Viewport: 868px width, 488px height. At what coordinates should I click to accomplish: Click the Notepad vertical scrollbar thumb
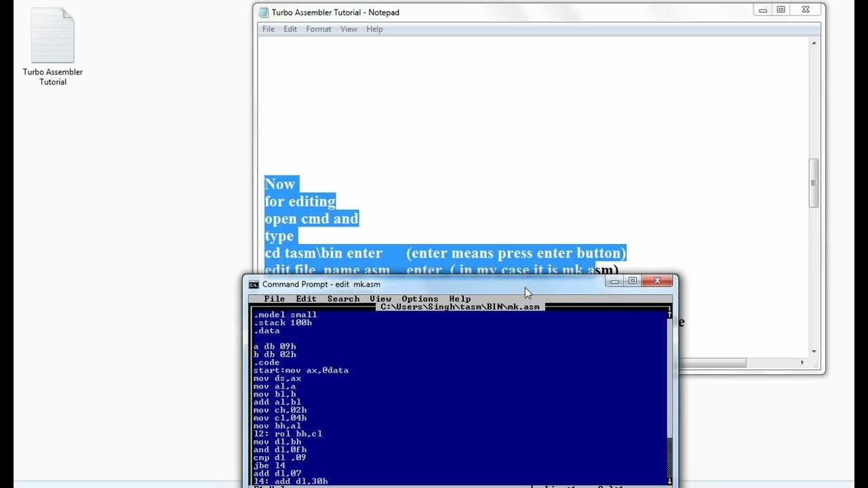point(814,183)
